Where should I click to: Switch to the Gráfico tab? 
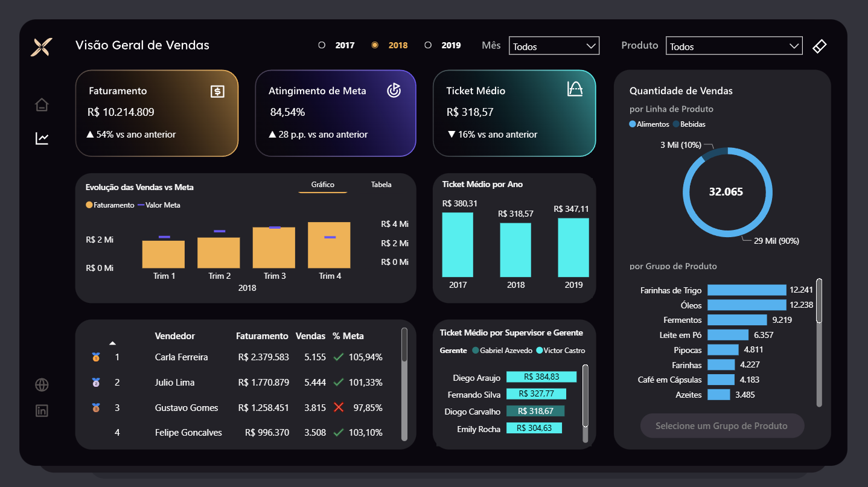pyautogui.click(x=323, y=185)
